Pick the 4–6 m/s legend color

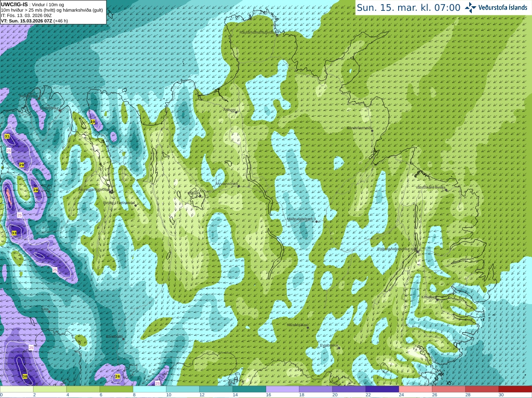point(83,389)
